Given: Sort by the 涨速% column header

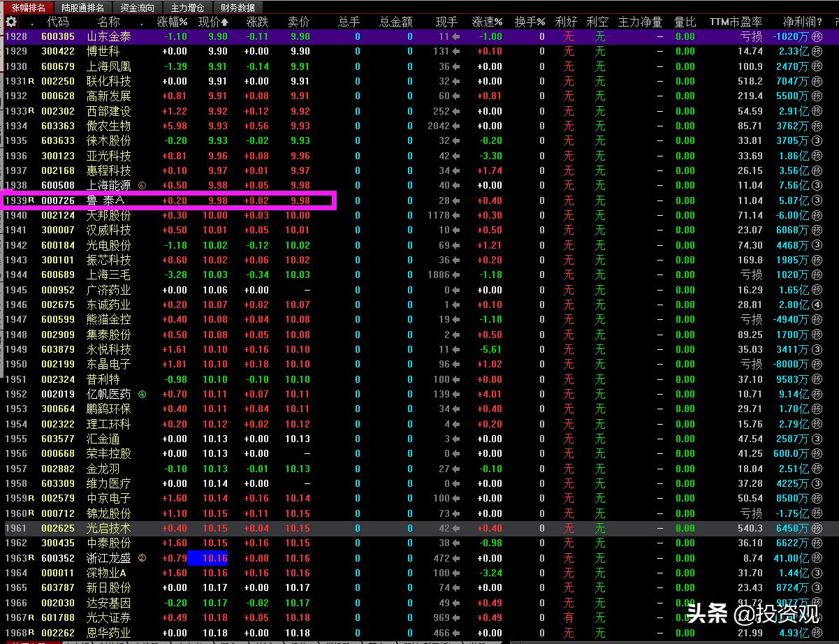Looking at the screenshot, I should (487, 22).
